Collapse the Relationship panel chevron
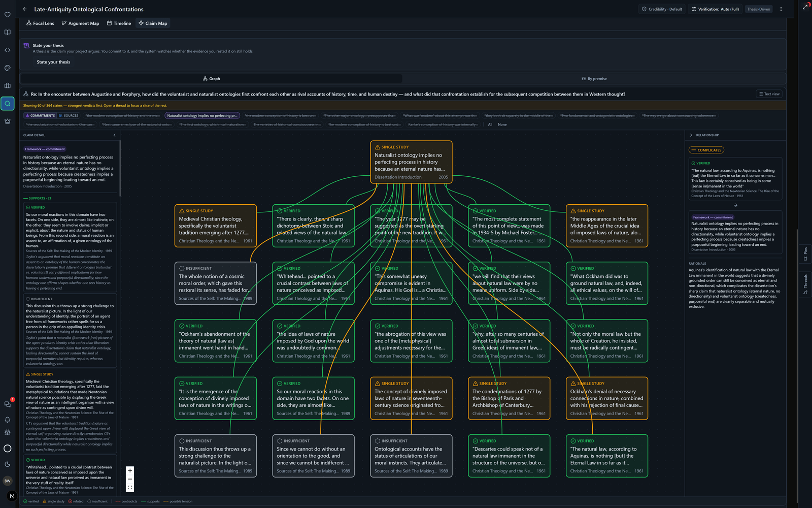 coord(691,135)
